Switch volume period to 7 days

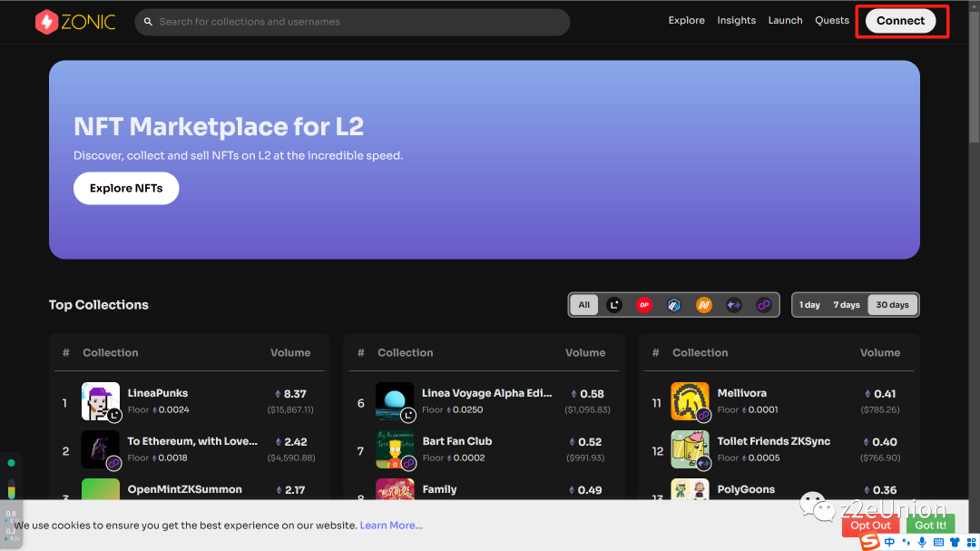(847, 305)
